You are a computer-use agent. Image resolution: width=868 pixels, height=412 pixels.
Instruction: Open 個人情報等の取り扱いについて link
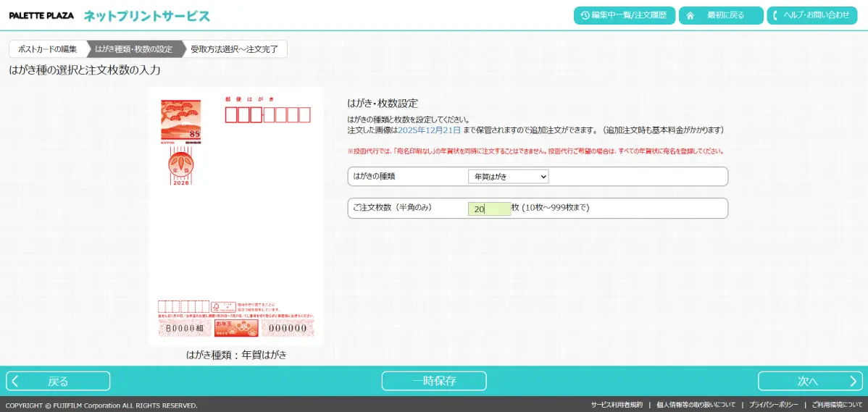pos(696,405)
